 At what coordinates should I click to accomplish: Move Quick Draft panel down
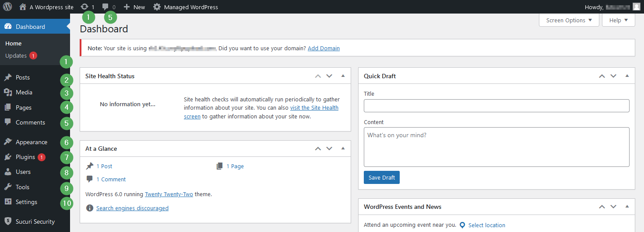click(613, 76)
